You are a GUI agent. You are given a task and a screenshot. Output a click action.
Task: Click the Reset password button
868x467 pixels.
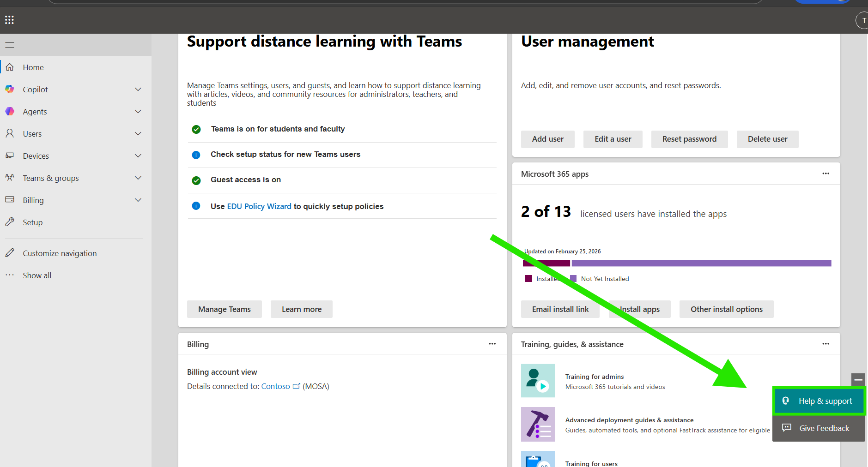click(x=689, y=139)
